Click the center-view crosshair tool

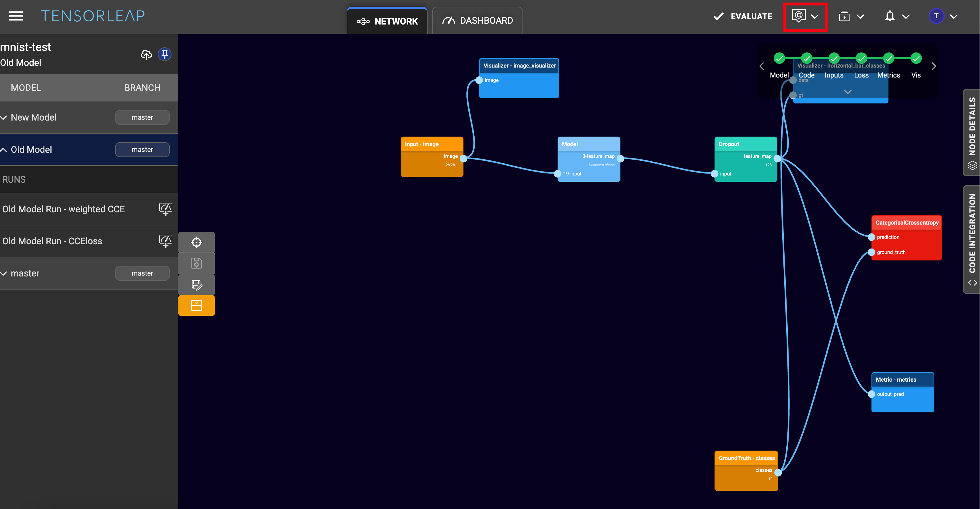click(196, 242)
